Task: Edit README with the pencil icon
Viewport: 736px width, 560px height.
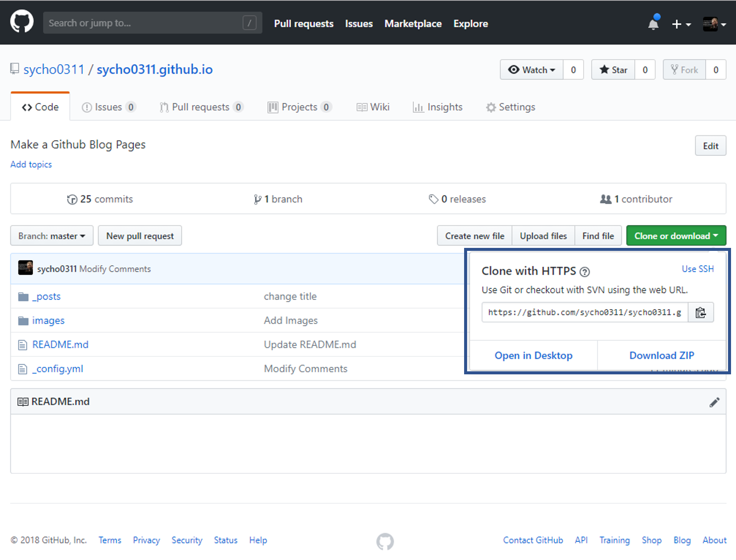Action: (715, 402)
